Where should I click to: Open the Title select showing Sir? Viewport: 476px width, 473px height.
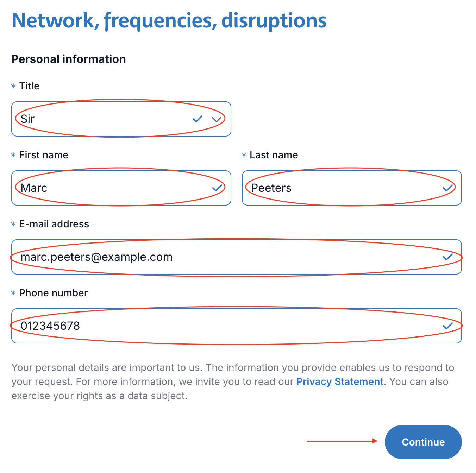pyautogui.click(x=106, y=119)
